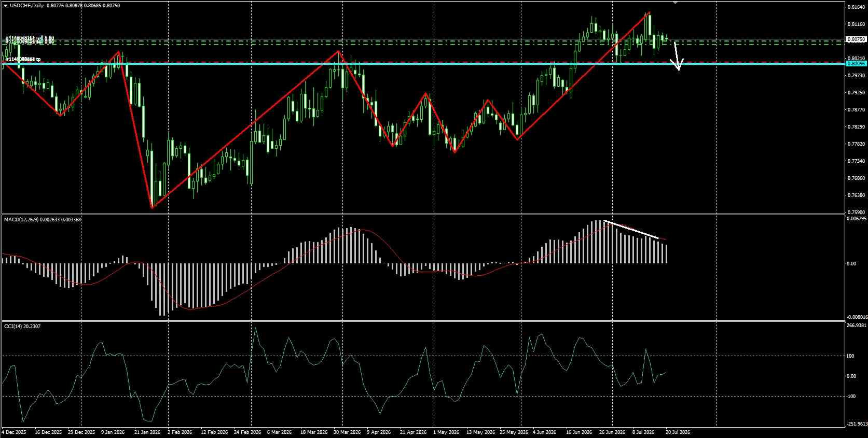The image size is (868, 438).
Task: Click the July 2026 zigzag high peak
Action: [649, 12]
